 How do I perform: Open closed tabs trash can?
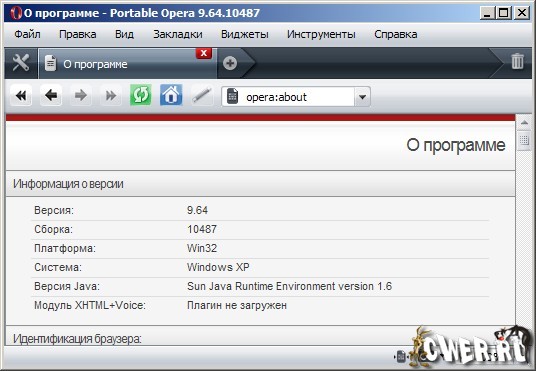[517, 62]
